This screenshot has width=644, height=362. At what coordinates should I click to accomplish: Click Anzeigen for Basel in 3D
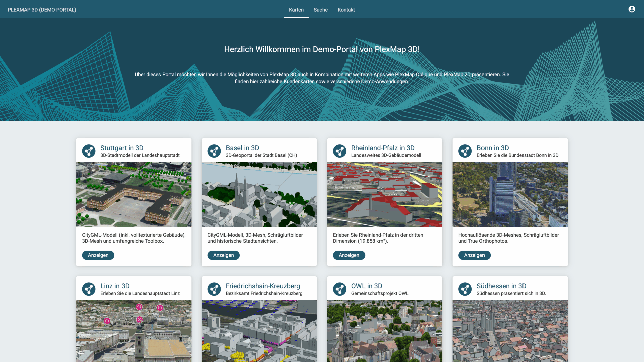[x=224, y=255]
